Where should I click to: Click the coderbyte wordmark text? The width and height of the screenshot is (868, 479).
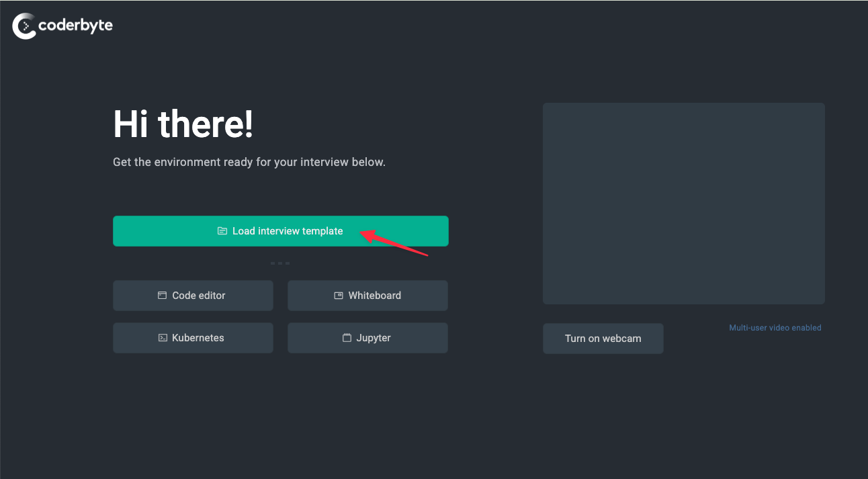click(x=75, y=26)
